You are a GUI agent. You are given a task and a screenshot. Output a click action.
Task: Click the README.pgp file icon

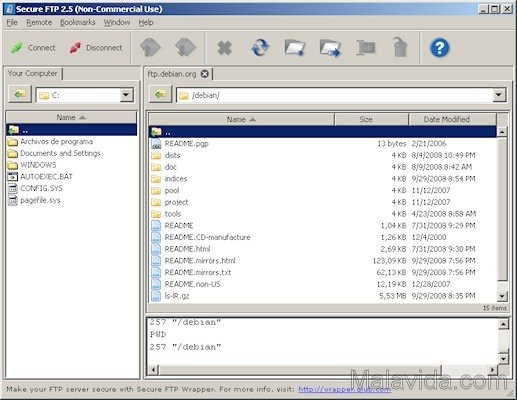[x=156, y=143]
